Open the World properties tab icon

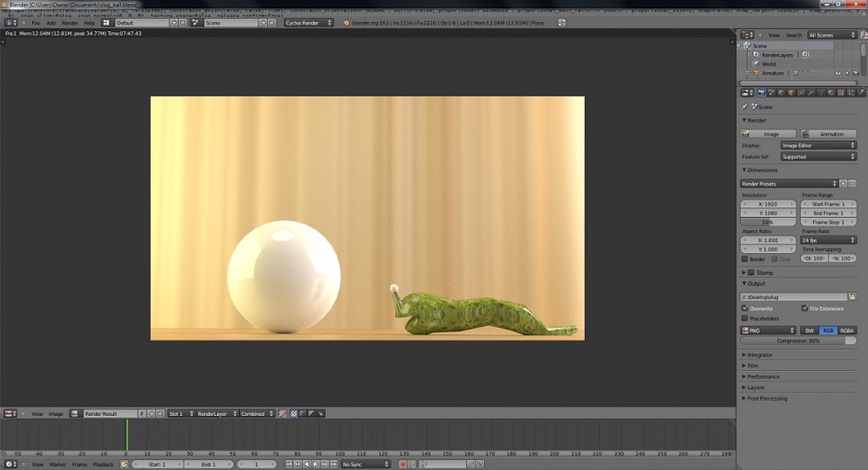coord(781,93)
